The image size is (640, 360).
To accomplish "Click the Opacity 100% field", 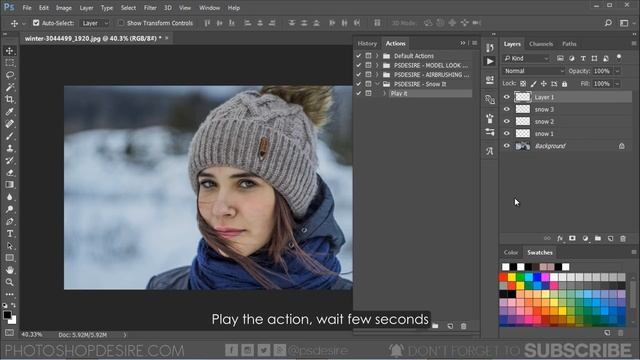I will [x=602, y=71].
